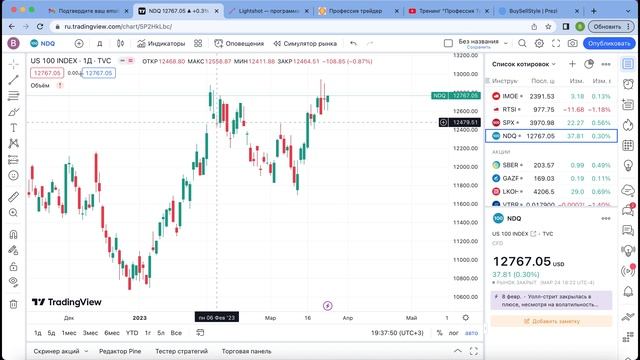The height and width of the screenshot is (360, 640).
Task: Set range to YTD
Action: click(x=132, y=333)
